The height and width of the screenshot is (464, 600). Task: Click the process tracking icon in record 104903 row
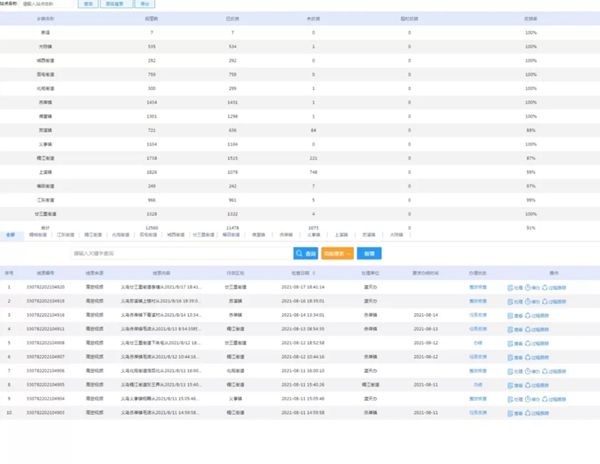point(528,413)
